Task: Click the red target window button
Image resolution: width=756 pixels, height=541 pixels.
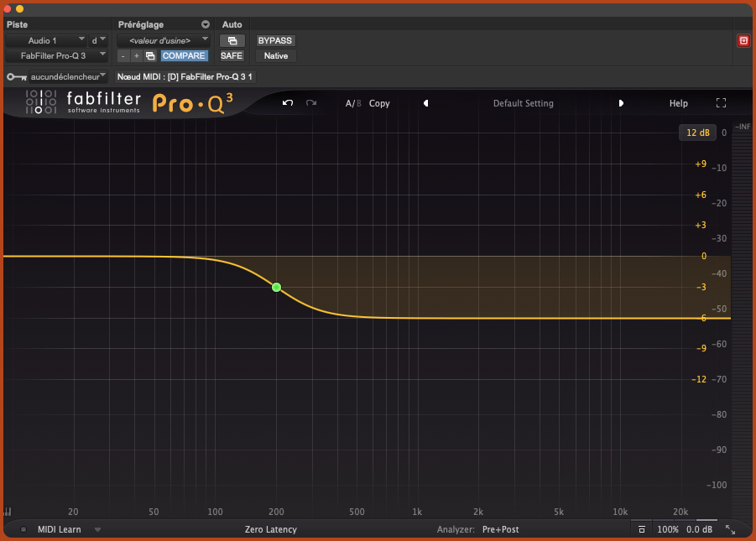Action: 743,40
